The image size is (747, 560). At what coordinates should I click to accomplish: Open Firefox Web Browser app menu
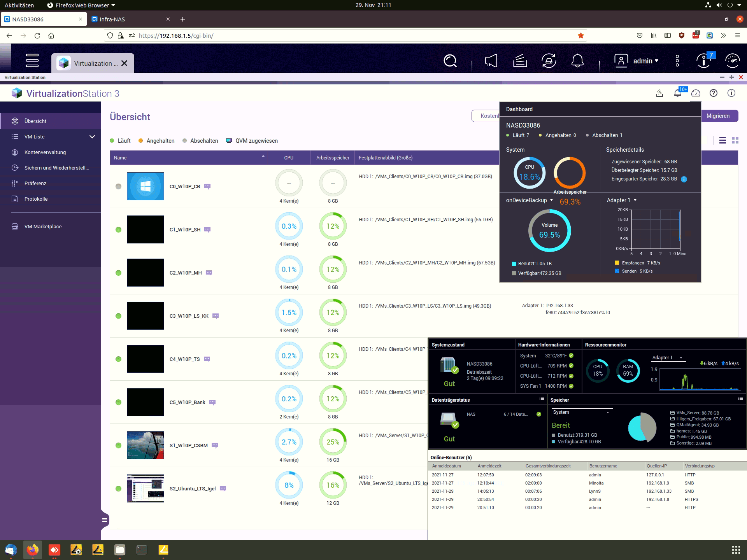click(81, 5)
